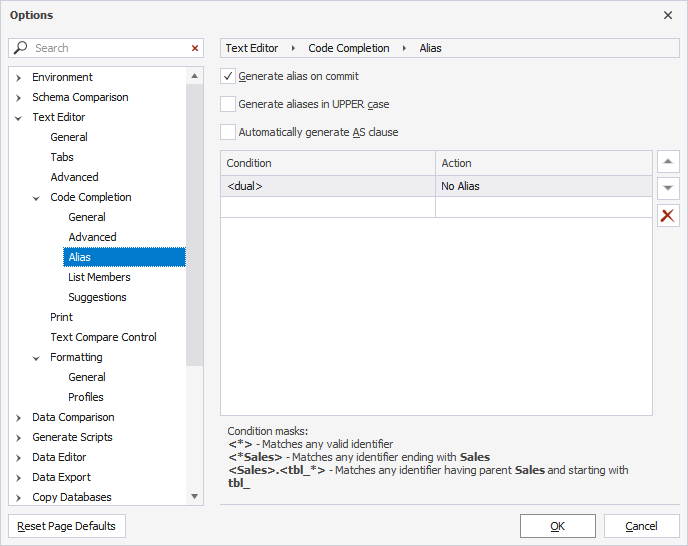Select General under Formatting
The width and height of the screenshot is (688, 546).
point(87,377)
